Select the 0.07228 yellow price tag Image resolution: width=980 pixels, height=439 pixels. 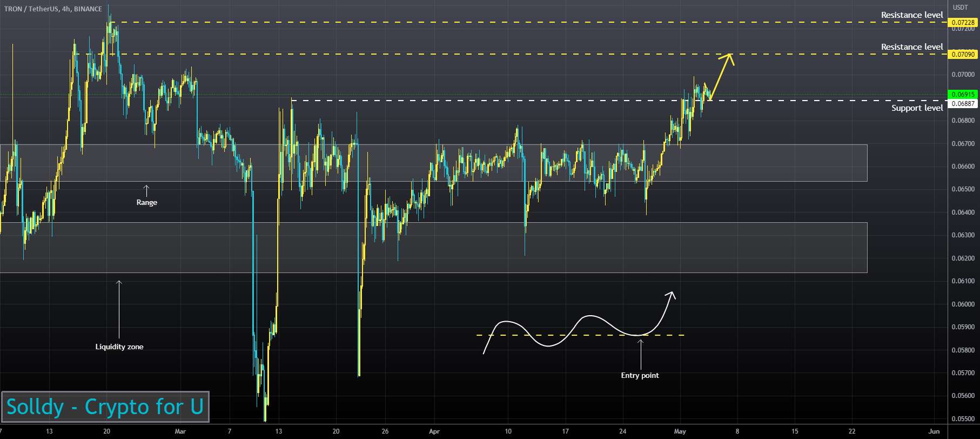pyautogui.click(x=963, y=23)
